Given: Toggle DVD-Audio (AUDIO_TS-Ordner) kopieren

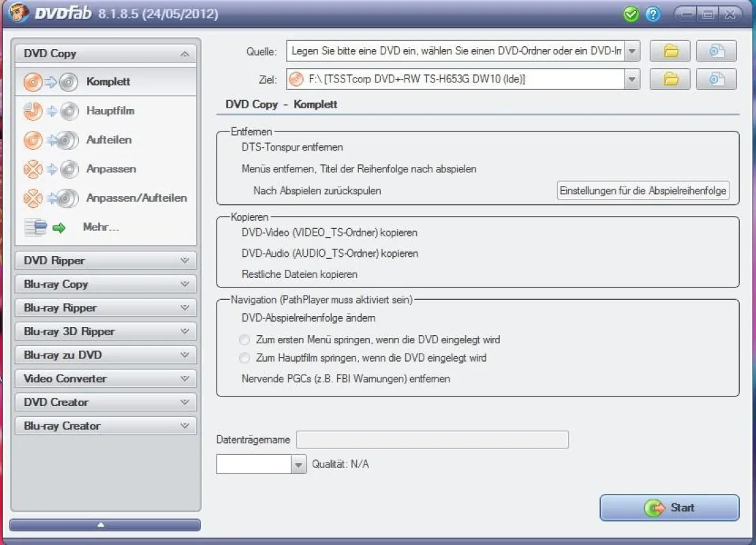Looking at the screenshot, I should [330, 253].
